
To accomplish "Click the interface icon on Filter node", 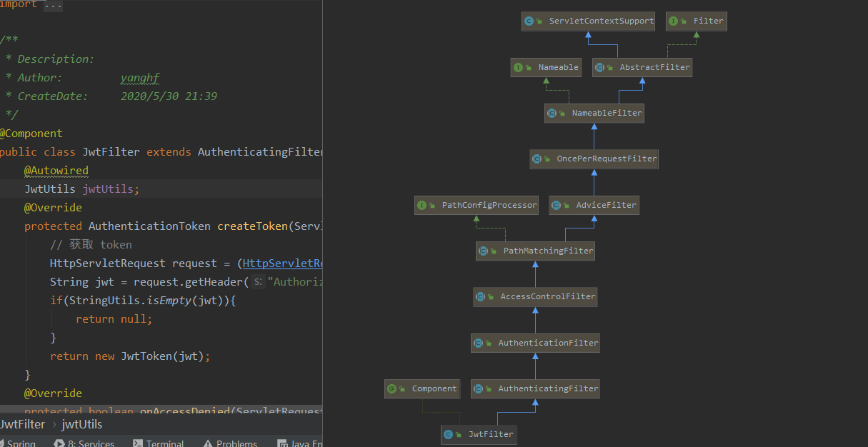I will [674, 21].
